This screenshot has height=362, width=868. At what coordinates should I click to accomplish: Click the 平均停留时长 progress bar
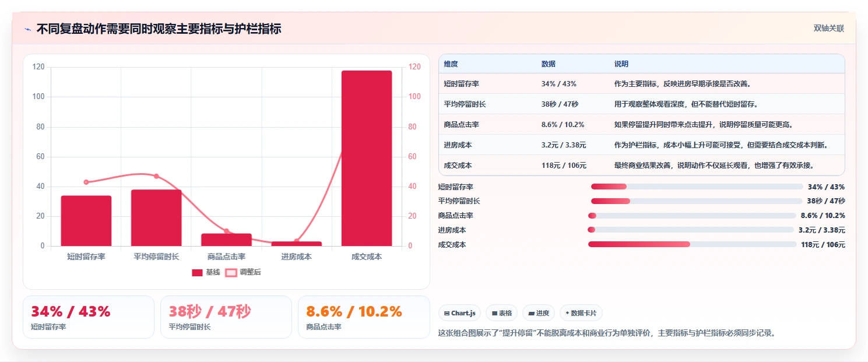[697, 201]
